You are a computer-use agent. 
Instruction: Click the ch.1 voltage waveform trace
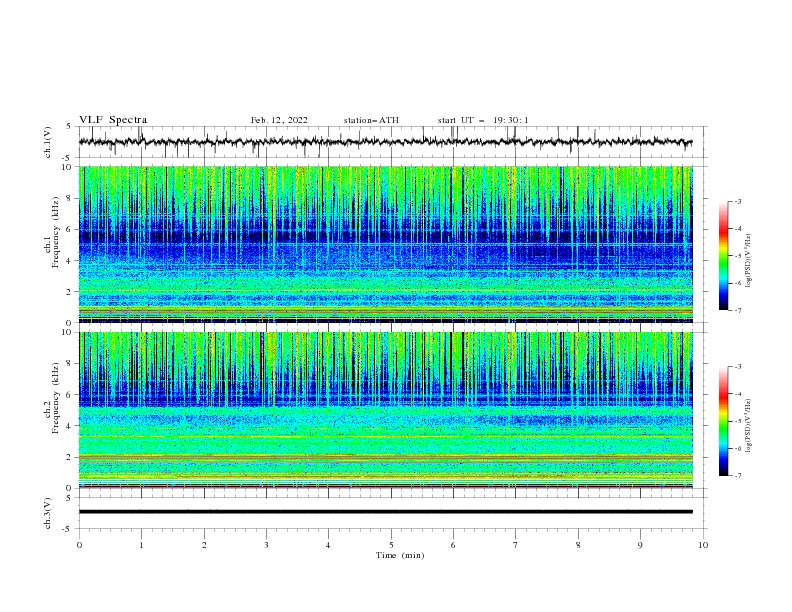pos(385,142)
